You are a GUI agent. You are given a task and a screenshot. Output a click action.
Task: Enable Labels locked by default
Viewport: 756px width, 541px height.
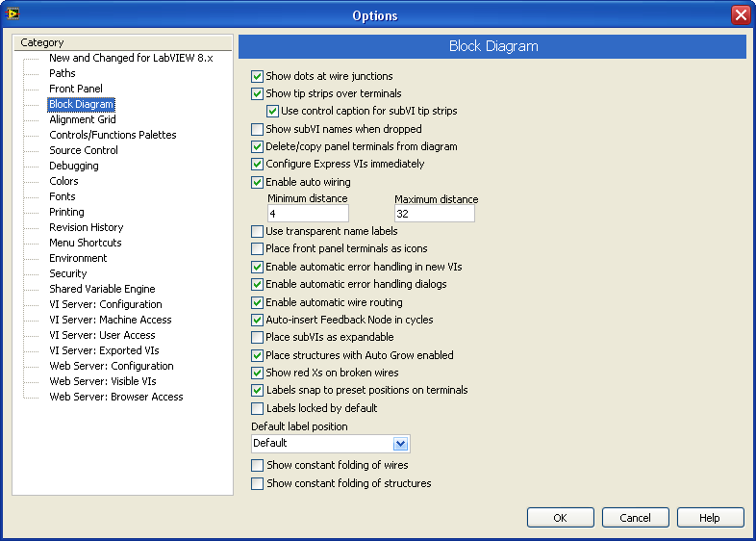pos(258,409)
